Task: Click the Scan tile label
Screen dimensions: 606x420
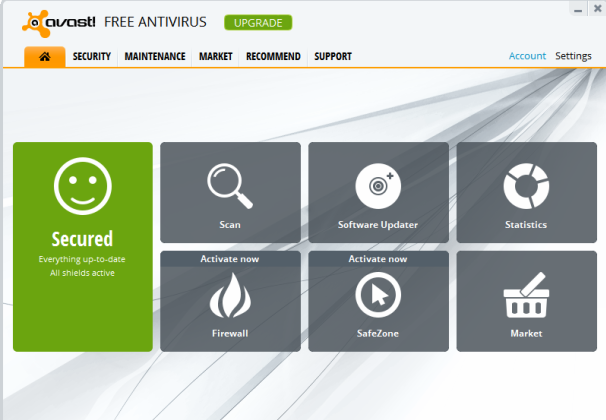Action: [230, 224]
